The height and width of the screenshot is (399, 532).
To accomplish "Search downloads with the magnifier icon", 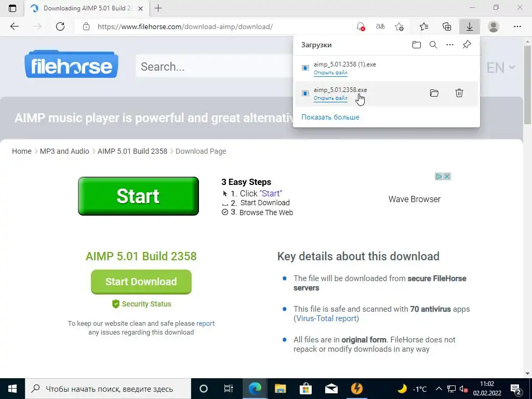I will [433, 45].
